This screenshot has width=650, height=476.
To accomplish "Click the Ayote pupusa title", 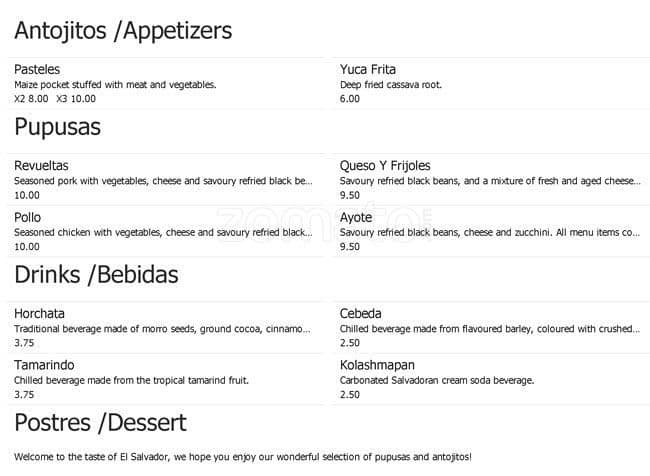I will tap(356, 217).
